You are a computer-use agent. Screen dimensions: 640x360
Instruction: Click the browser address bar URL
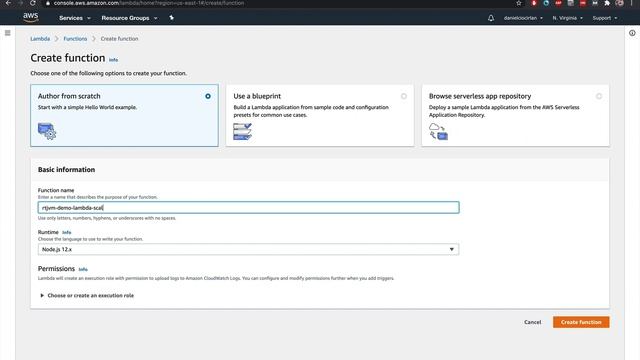tap(149, 3)
